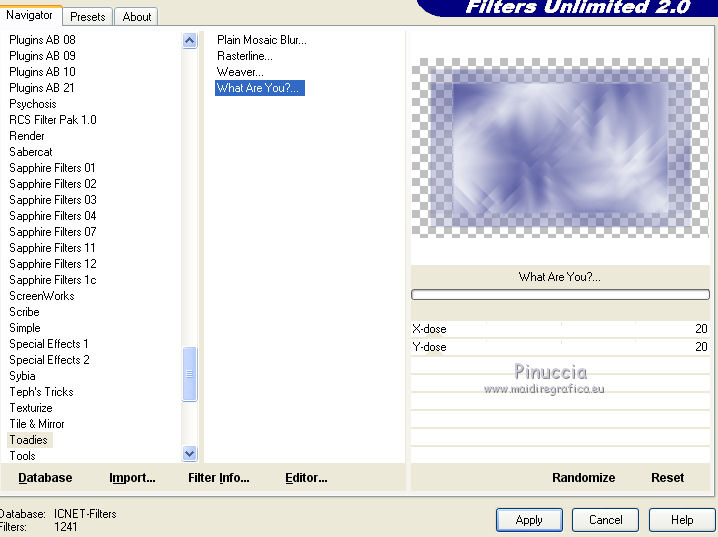Image resolution: width=718 pixels, height=537 pixels.
Task: Select Tools category
Action: click(22, 456)
